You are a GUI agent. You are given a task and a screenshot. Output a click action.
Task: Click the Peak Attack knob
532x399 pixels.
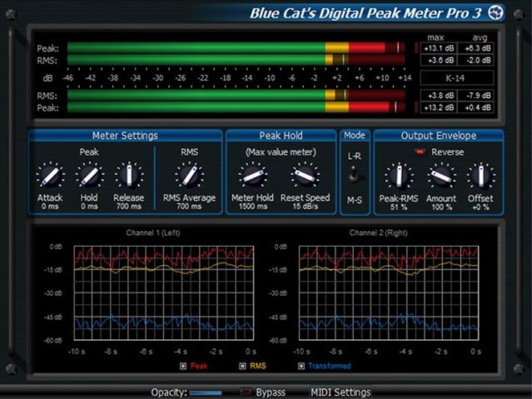[x=50, y=175]
